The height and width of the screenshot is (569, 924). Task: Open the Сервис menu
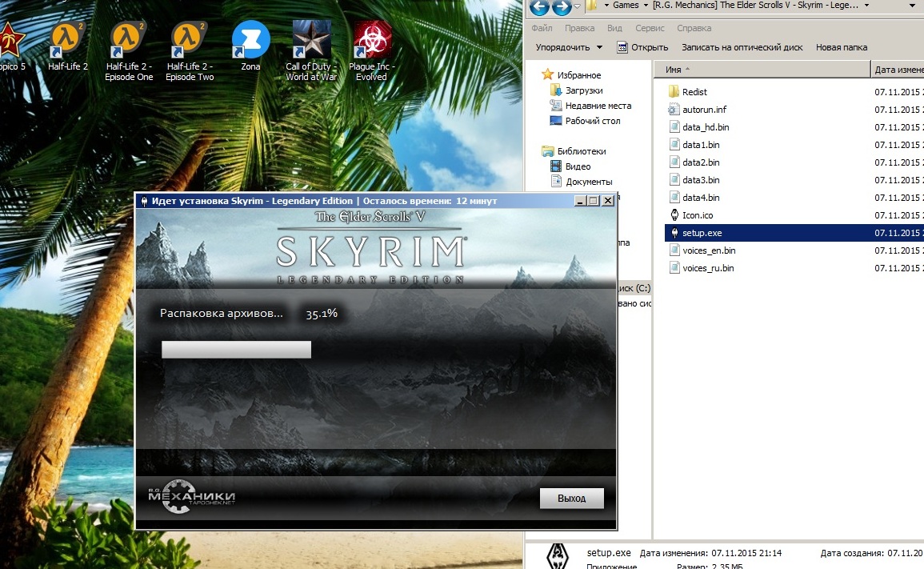click(x=650, y=28)
